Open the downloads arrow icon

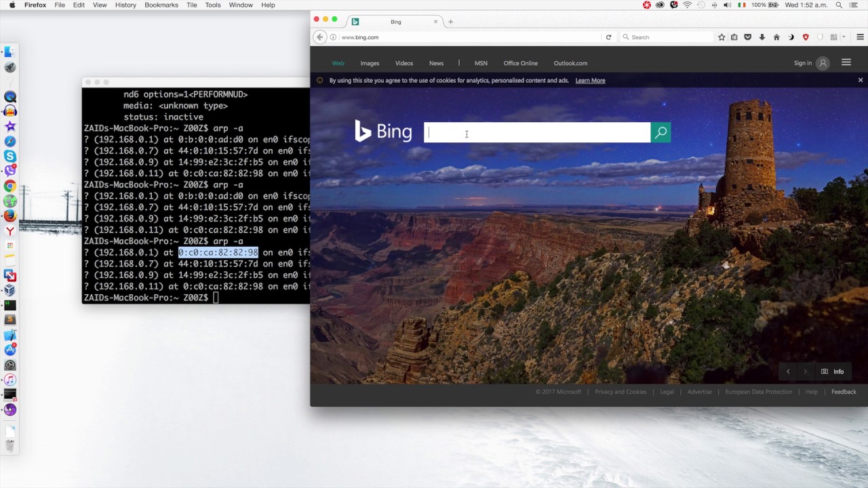pyautogui.click(x=762, y=37)
